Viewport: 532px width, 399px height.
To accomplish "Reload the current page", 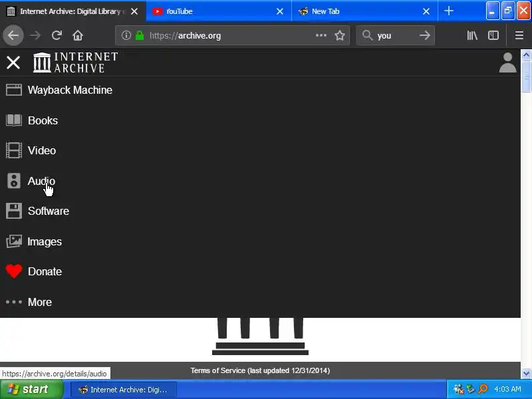I will point(57,35).
